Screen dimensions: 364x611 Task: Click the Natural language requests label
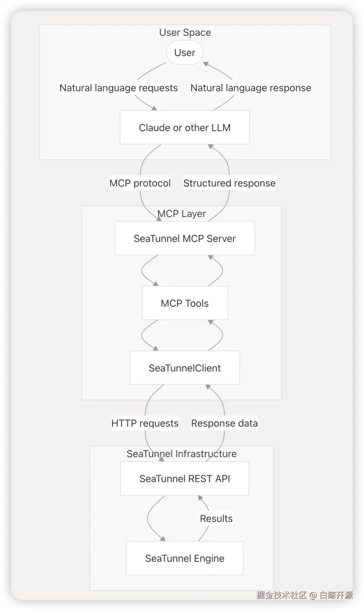click(119, 88)
